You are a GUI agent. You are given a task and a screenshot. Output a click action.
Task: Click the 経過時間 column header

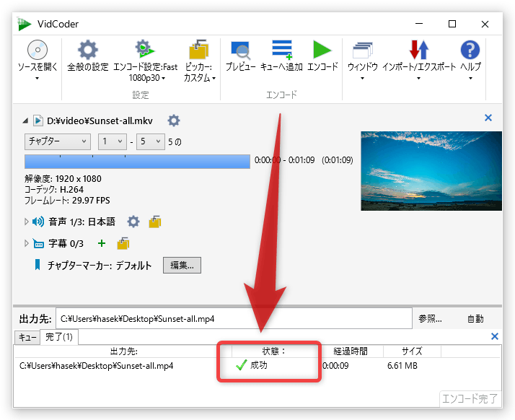point(351,351)
